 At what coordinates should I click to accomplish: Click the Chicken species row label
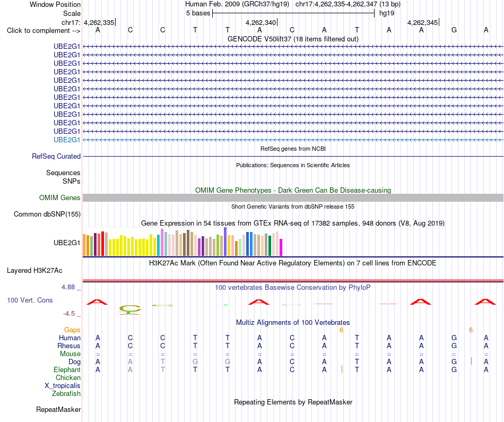click(x=68, y=377)
